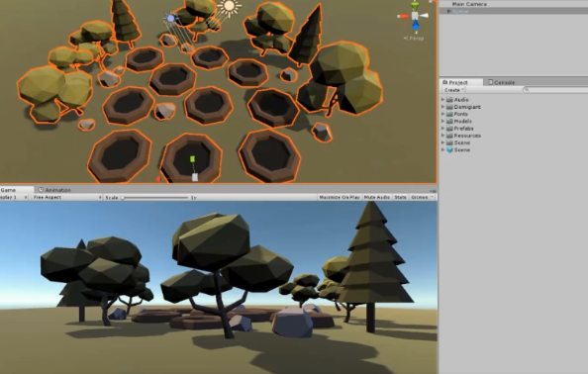Open the Gizmos dropdown in Game view
Screen dimensions: 588x374
point(422,197)
